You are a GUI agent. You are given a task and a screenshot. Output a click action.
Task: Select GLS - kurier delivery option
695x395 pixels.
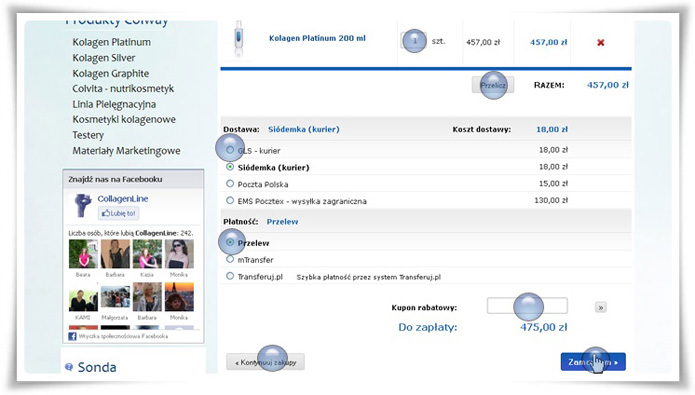tap(230, 150)
